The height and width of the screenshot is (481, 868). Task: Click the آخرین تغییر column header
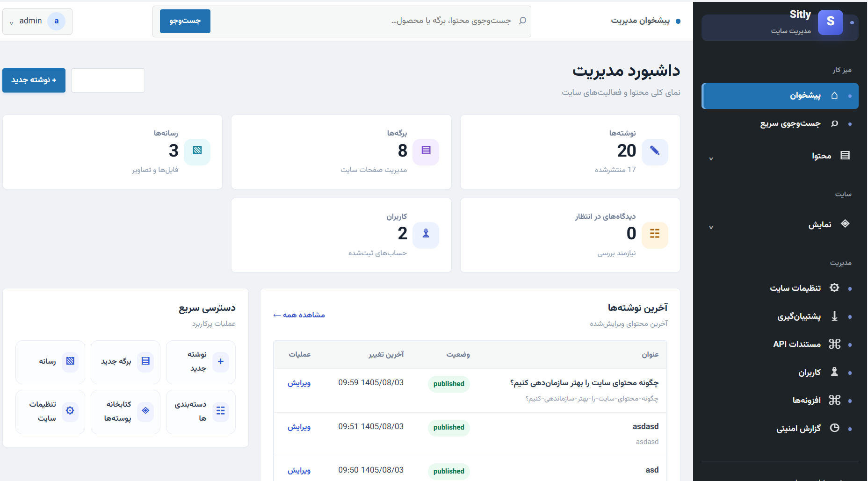coord(386,355)
